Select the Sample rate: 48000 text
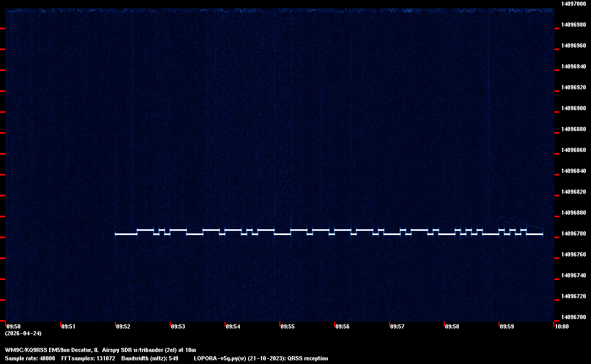591x364 pixels. 30,358
